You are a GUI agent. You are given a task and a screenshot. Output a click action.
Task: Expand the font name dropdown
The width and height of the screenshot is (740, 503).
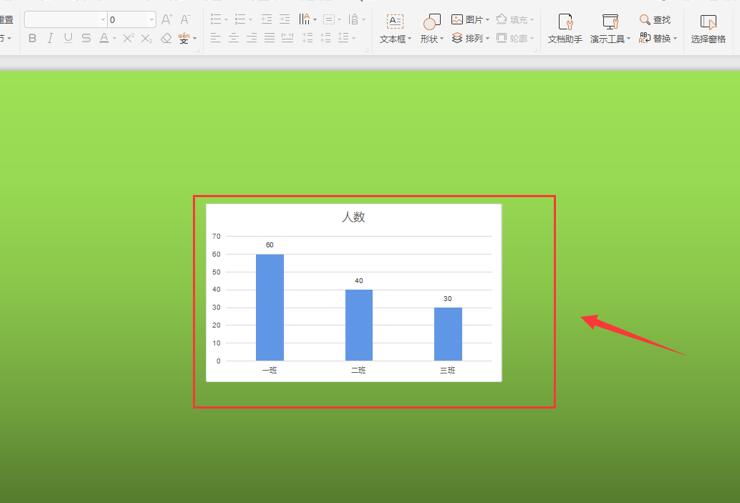tap(103, 20)
